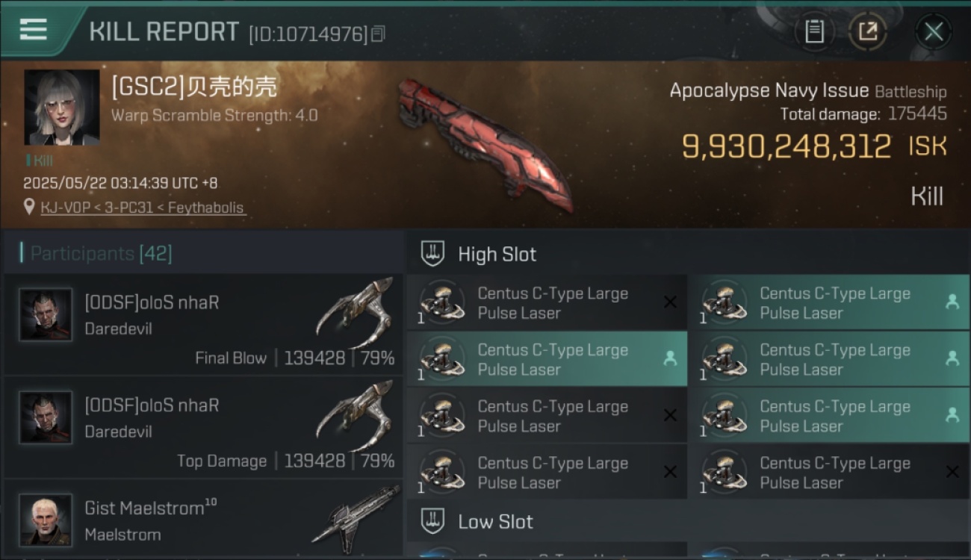Image resolution: width=971 pixels, height=560 pixels.
Task: Click the Participants [42] header
Action: pos(101,254)
